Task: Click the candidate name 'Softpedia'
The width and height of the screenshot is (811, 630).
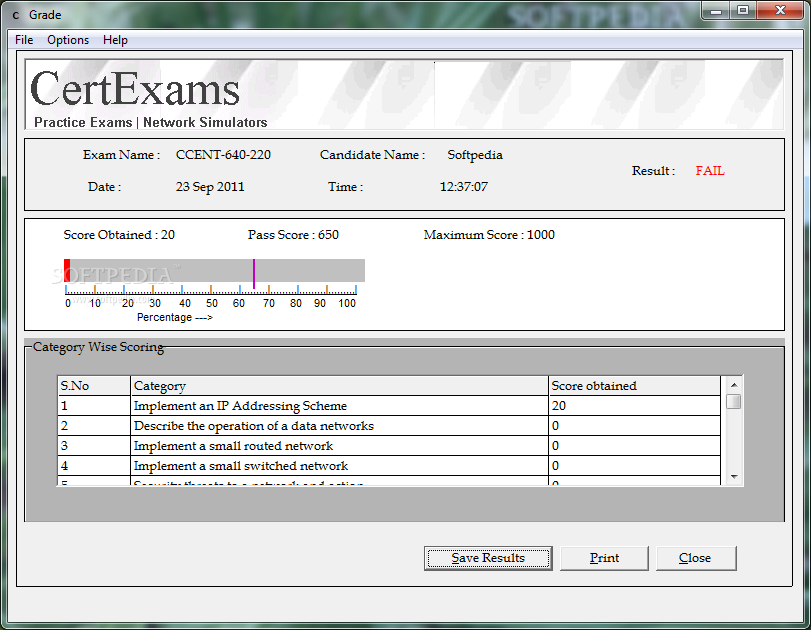Action: [x=475, y=155]
